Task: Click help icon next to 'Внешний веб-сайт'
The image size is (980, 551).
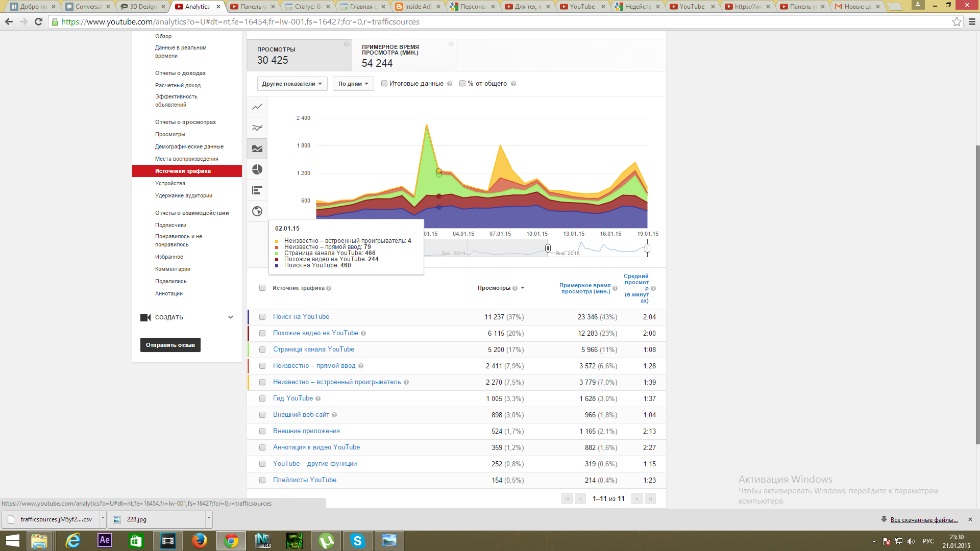Action: pos(334,415)
